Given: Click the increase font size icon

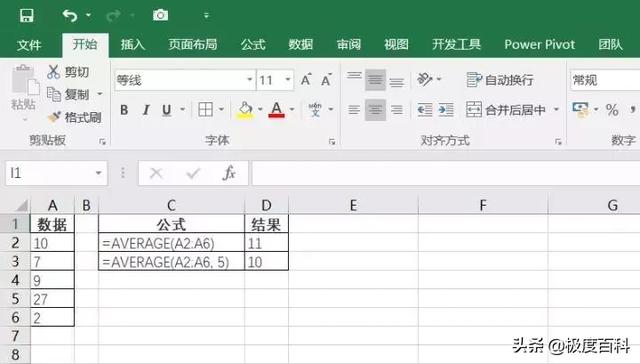Looking at the screenshot, I should tap(306, 80).
